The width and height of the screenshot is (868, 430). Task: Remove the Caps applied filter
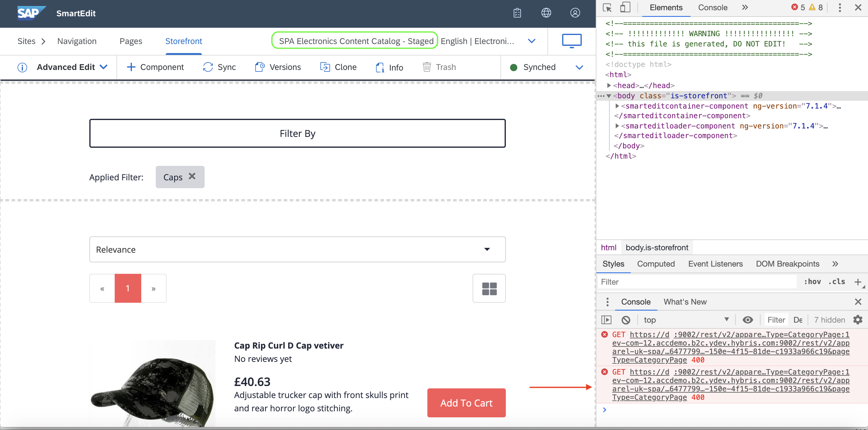192,176
